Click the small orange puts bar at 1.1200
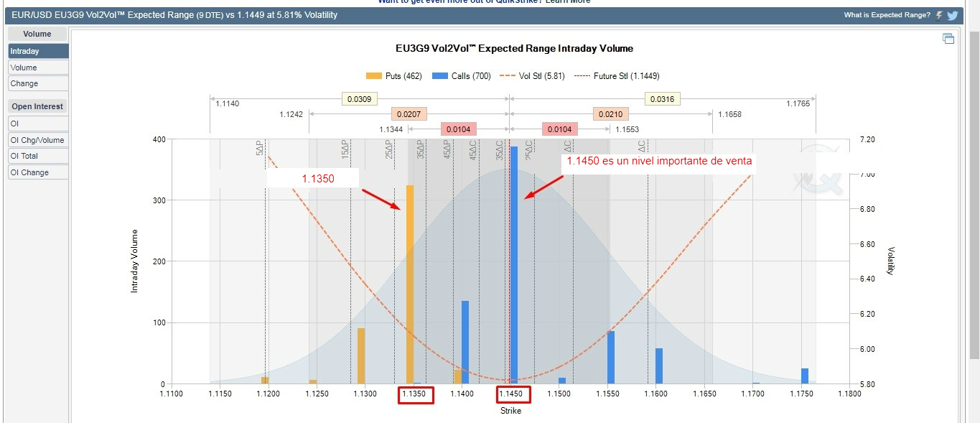This screenshot has height=423, width=980. [265, 381]
